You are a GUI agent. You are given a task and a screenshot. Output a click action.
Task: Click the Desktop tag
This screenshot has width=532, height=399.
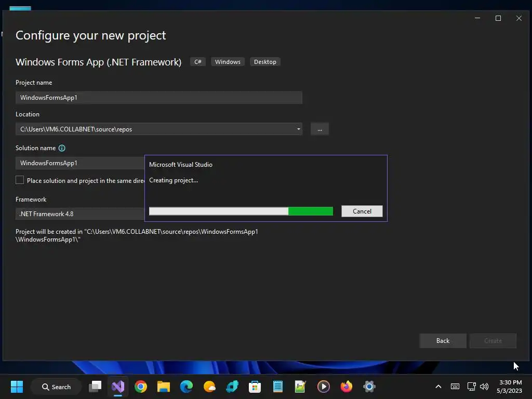[265, 62]
